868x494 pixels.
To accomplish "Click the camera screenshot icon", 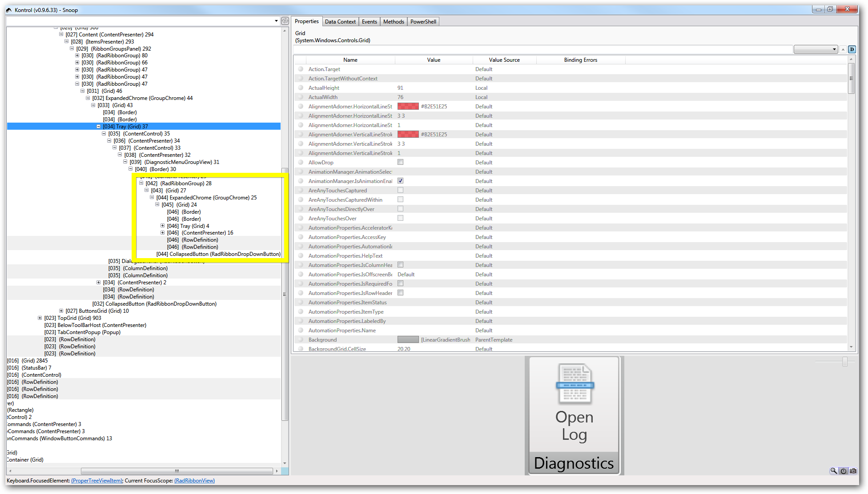I will (x=853, y=471).
